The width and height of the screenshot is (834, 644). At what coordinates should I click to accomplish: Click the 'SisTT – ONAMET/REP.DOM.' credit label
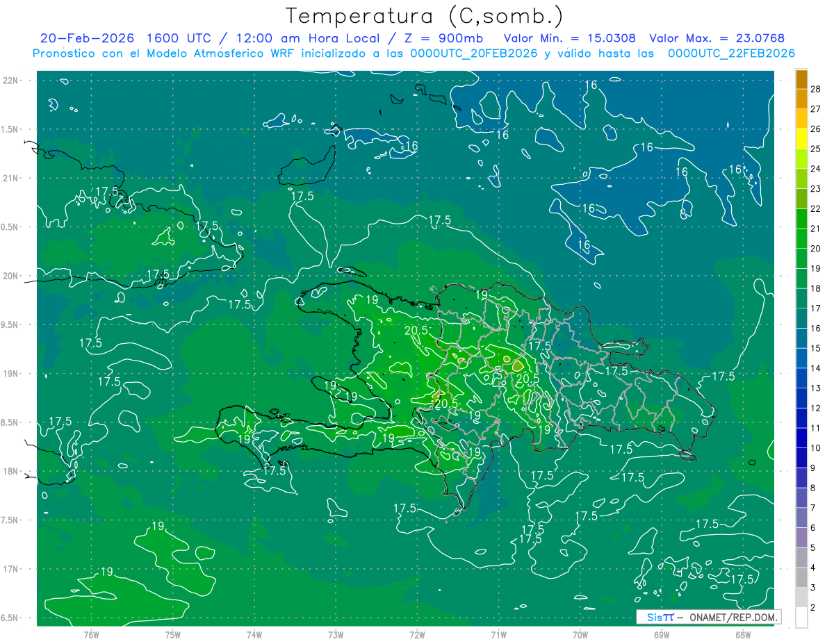(x=709, y=617)
